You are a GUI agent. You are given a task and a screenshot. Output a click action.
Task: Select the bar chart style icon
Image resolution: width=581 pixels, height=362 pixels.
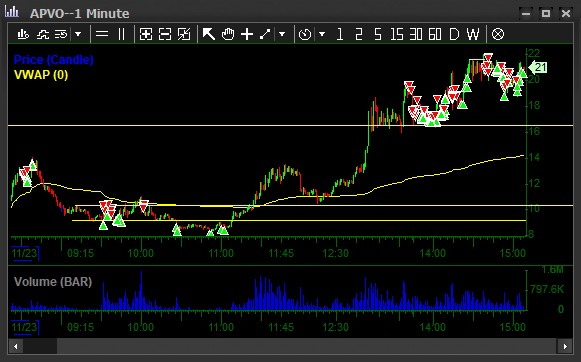pyautogui.click(x=23, y=34)
